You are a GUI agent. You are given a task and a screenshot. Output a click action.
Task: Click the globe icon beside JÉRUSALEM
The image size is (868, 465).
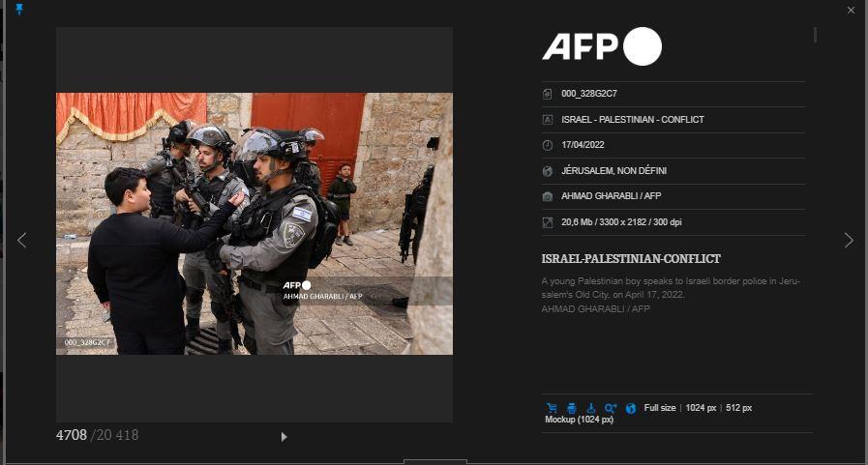pyautogui.click(x=548, y=171)
